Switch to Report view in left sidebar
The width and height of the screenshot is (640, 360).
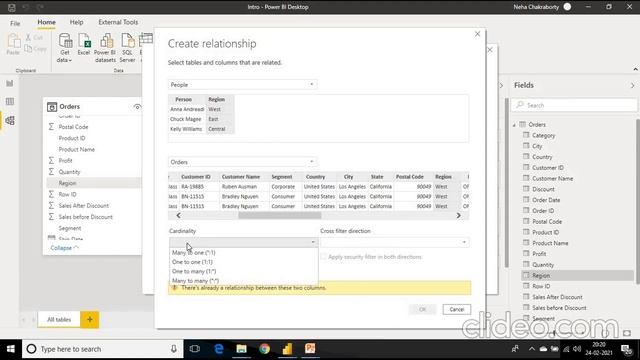tap(10, 84)
